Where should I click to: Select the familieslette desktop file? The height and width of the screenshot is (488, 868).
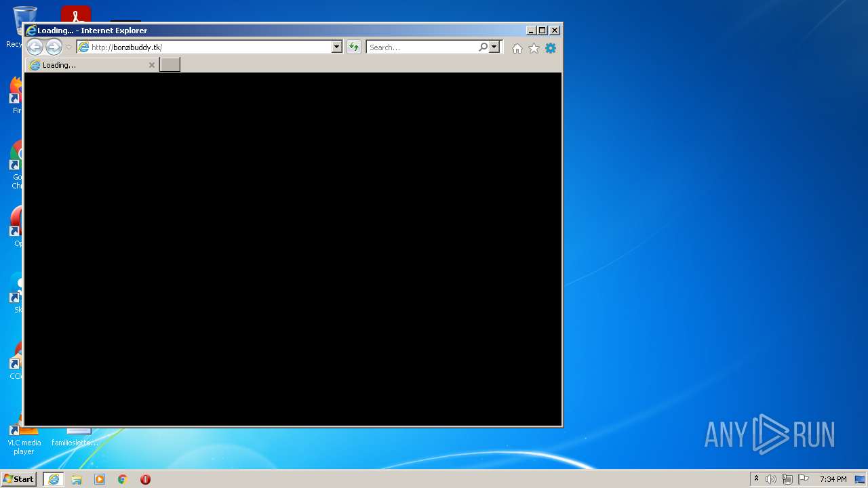tap(75, 437)
